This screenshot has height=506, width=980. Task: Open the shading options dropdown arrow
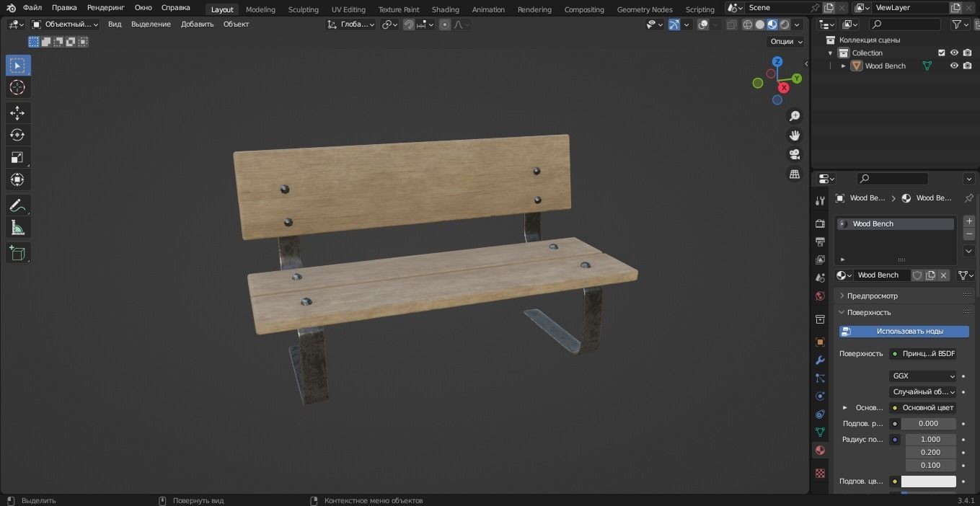coord(798,25)
